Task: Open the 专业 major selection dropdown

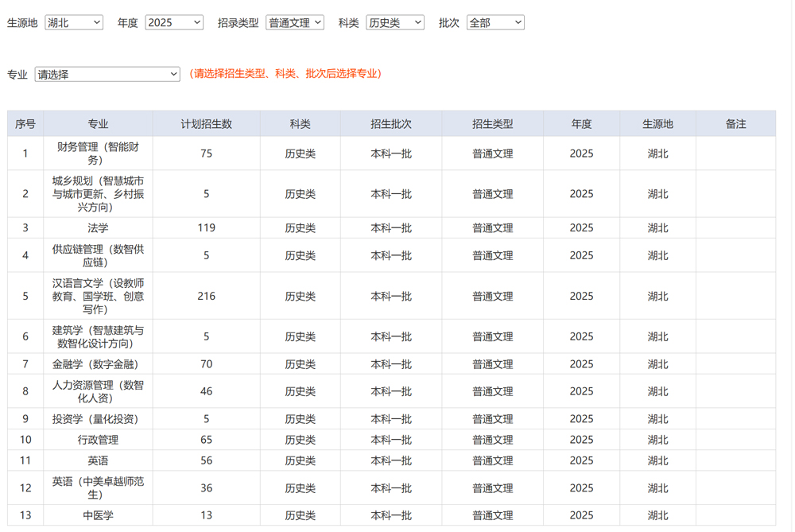Action: (x=107, y=75)
